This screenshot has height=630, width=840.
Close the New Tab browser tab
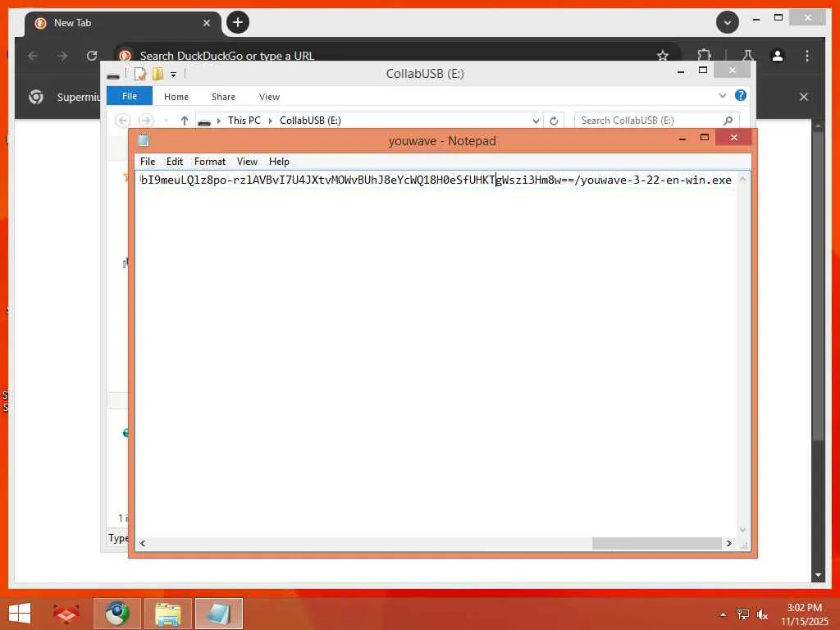coord(207,23)
